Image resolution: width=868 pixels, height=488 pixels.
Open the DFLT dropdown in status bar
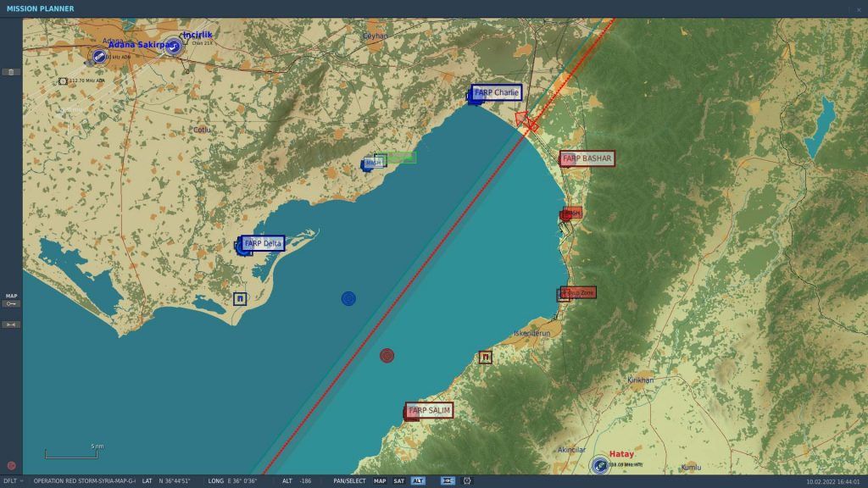tap(14, 481)
